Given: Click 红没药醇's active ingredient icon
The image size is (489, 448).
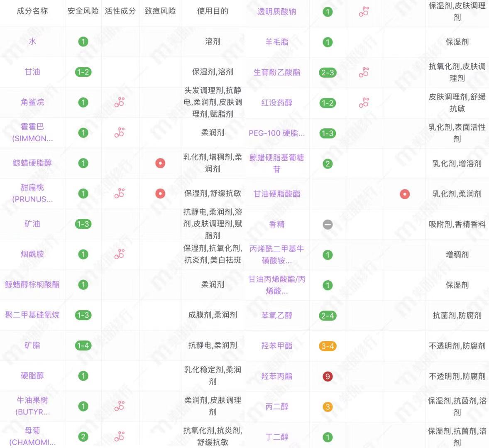Looking at the screenshot, I should (363, 102).
